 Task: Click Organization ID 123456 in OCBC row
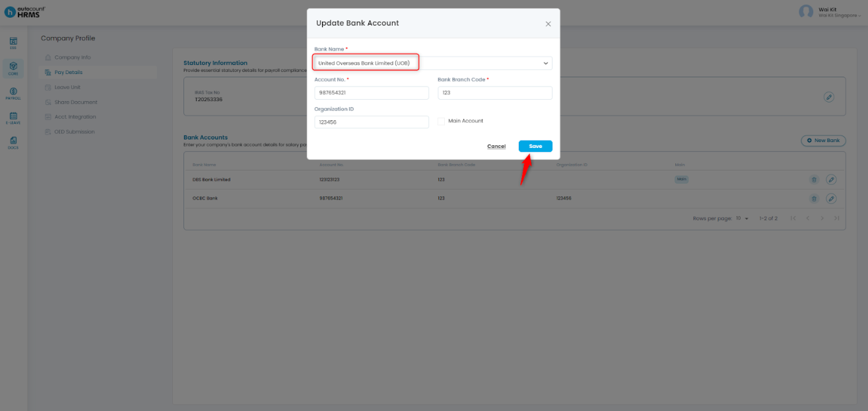point(564,198)
